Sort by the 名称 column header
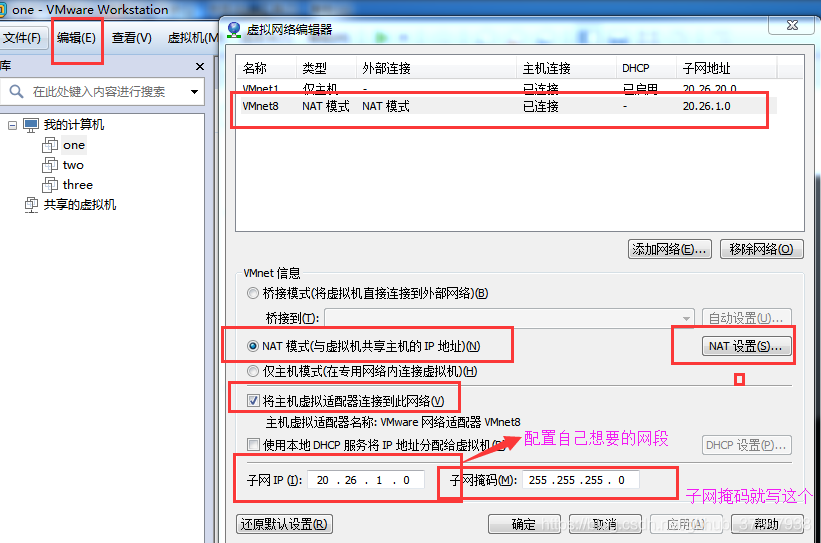 pos(266,68)
